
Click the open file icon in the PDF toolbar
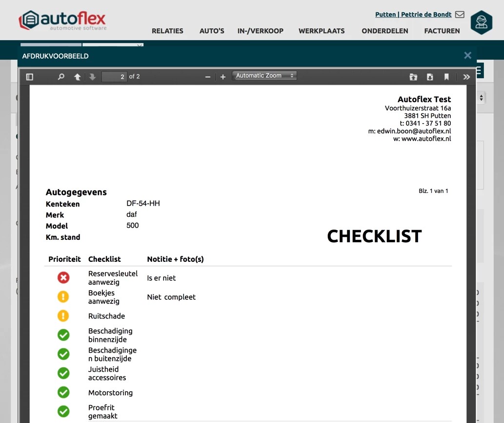pyautogui.click(x=413, y=77)
